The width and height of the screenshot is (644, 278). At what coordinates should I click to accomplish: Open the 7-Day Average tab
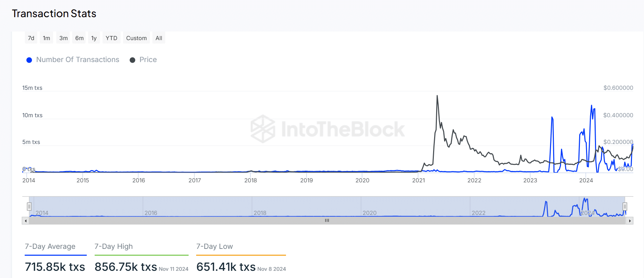50,246
